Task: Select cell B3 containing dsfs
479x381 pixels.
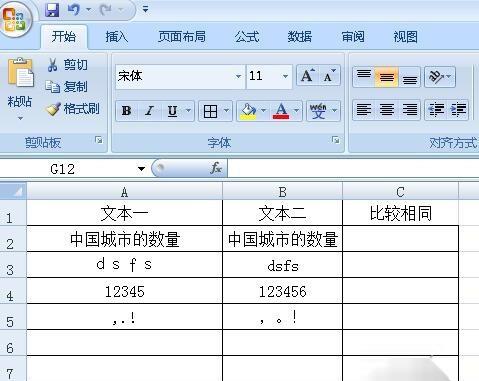Action: [282, 265]
